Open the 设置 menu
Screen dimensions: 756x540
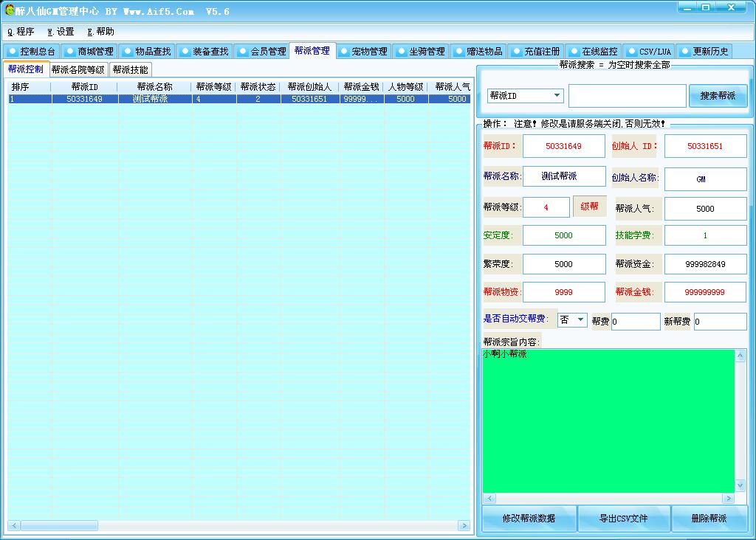tap(61, 32)
